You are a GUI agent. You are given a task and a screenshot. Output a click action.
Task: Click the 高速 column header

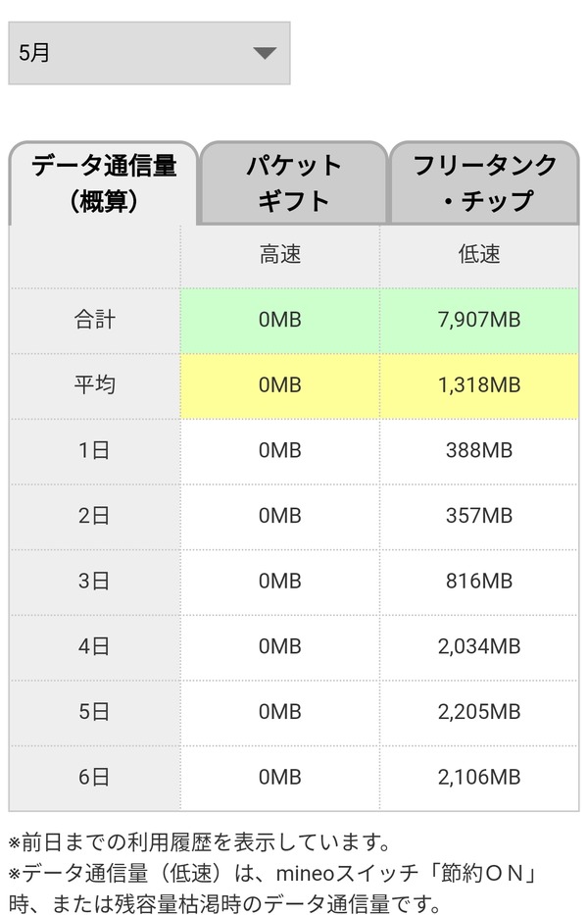280,254
